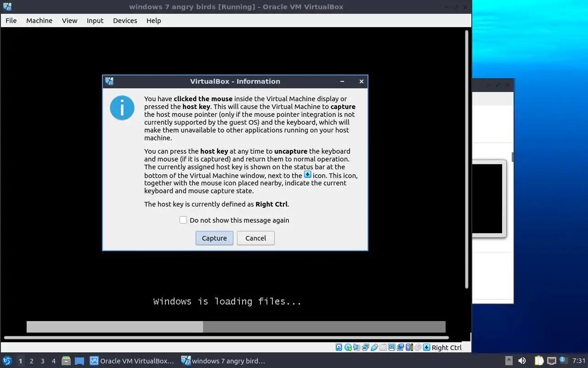Enable 'Do not show this message again'
Image resolution: width=588 pixels, height=368 pixels.
183,220
